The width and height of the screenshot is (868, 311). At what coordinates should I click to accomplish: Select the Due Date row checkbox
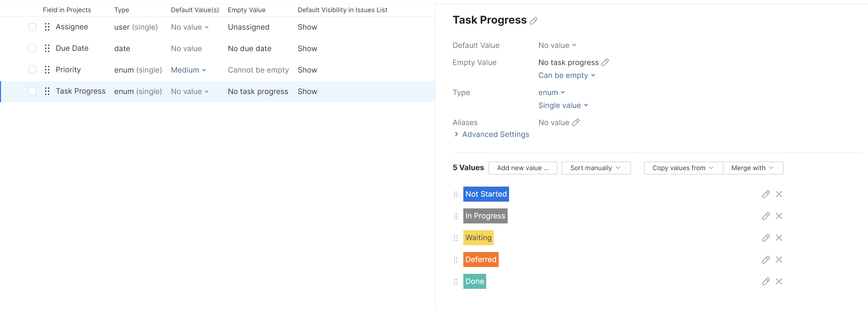(33, 48)
